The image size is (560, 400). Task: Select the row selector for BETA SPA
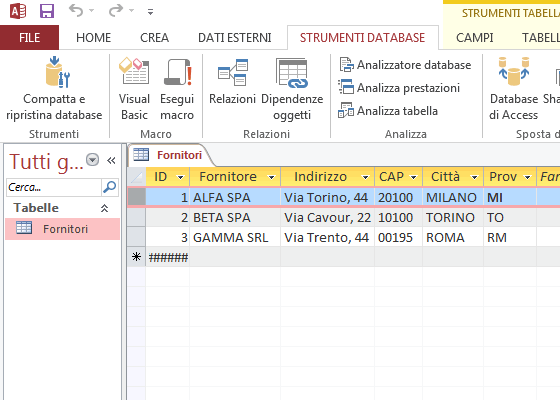(x=136, y=218)
